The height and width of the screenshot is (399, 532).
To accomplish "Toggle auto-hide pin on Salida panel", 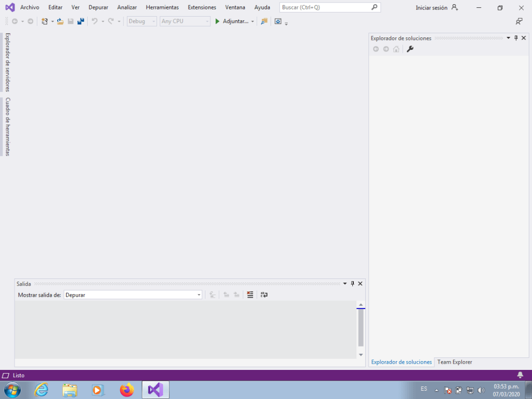I will 352,284.
